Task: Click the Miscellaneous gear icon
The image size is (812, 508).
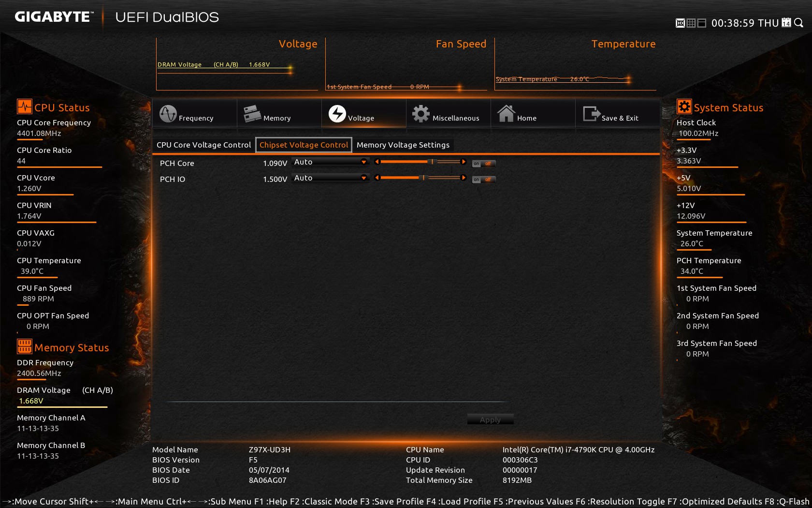Action: [420, 114]
